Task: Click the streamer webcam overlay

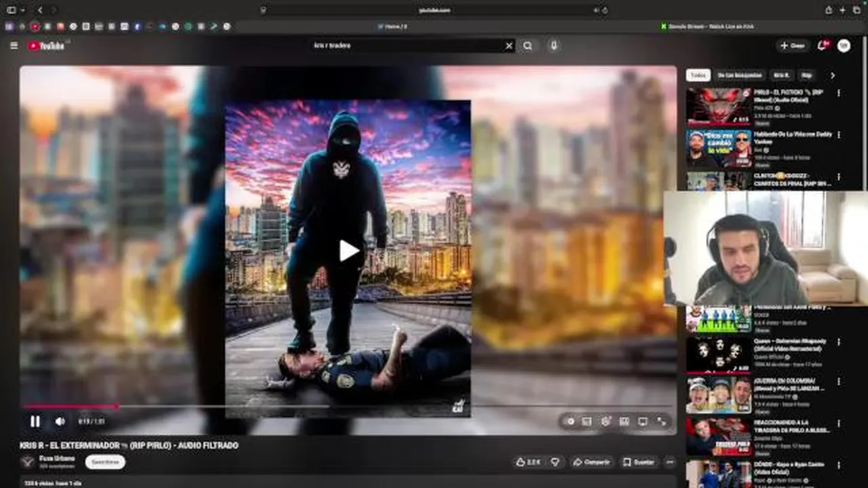Action: 766,248
